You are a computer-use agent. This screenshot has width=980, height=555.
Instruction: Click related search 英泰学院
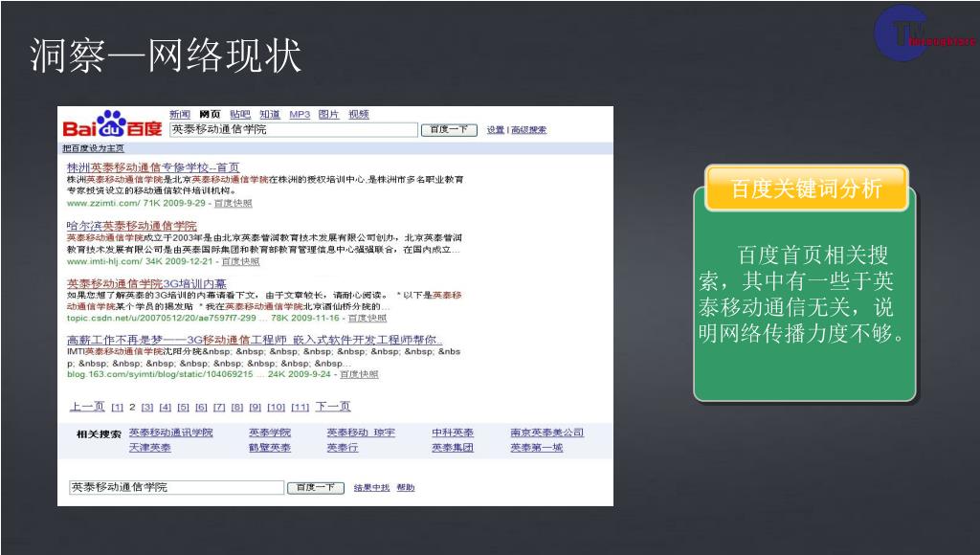(x=270, y=433)
